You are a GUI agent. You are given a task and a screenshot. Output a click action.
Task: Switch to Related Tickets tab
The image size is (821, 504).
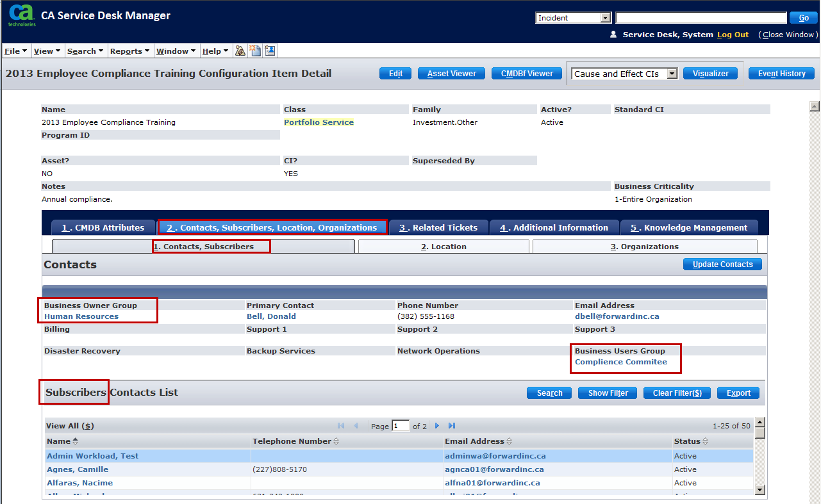point(438,227)
